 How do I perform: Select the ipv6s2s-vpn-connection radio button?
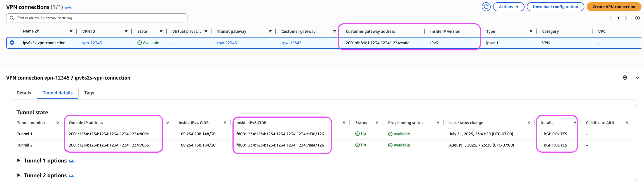pyautogui.click(x=12, y=43)
